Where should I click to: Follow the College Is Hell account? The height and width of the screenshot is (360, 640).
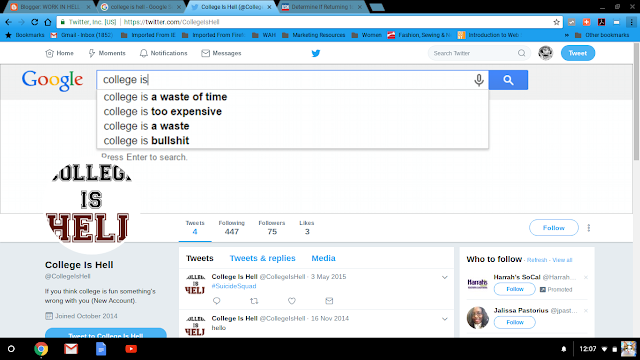point(553,228)
